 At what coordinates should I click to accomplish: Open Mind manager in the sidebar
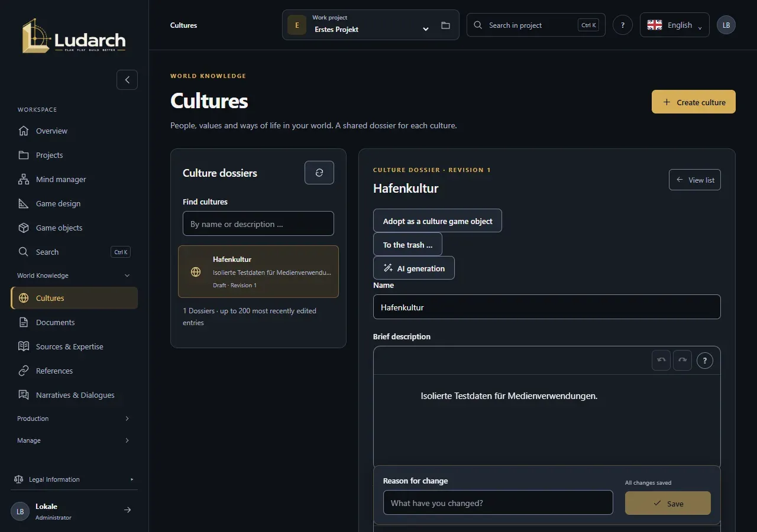74,179
